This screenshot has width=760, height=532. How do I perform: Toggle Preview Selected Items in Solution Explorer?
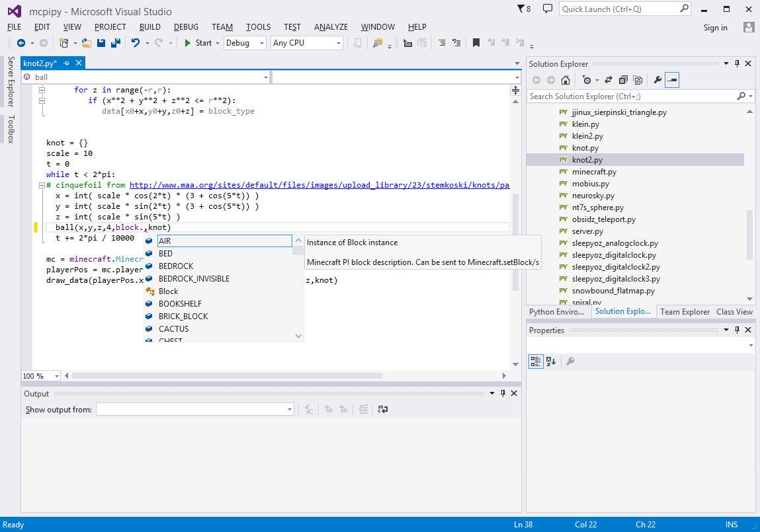tap(672, 80)
